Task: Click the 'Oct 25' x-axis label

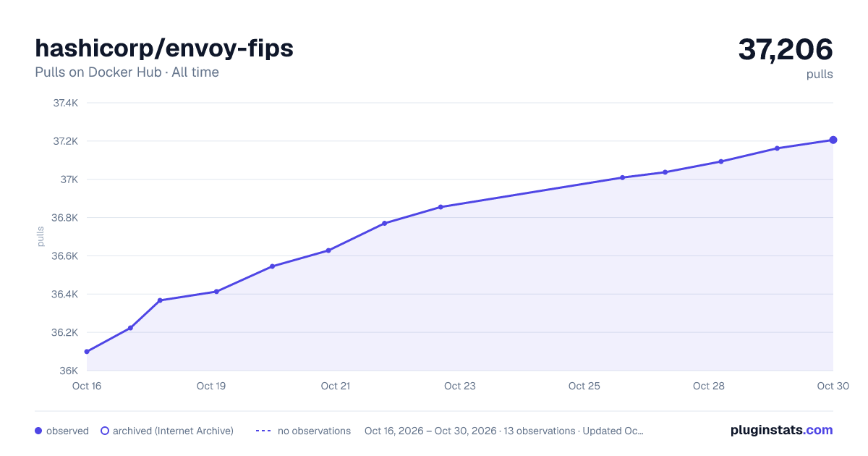Action: [584, 386]
